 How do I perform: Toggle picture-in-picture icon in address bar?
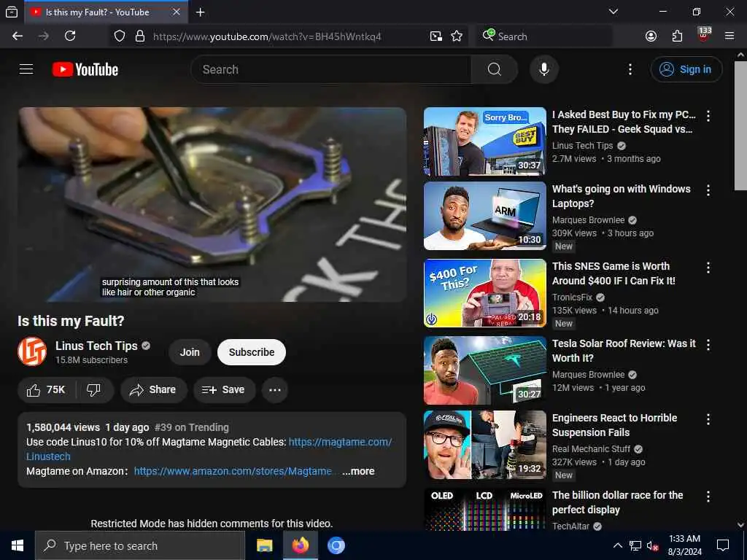point(436,36)
